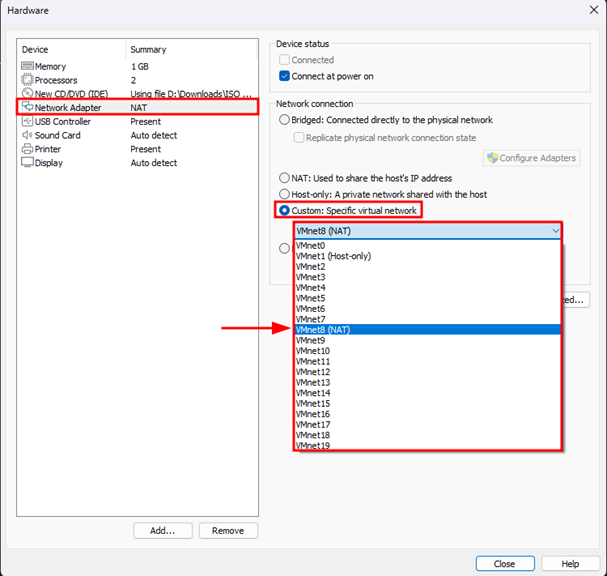Click the Processors chip icon
This screenshot has width=607, height=576.
pyautogui.click(x=27, y=80)
